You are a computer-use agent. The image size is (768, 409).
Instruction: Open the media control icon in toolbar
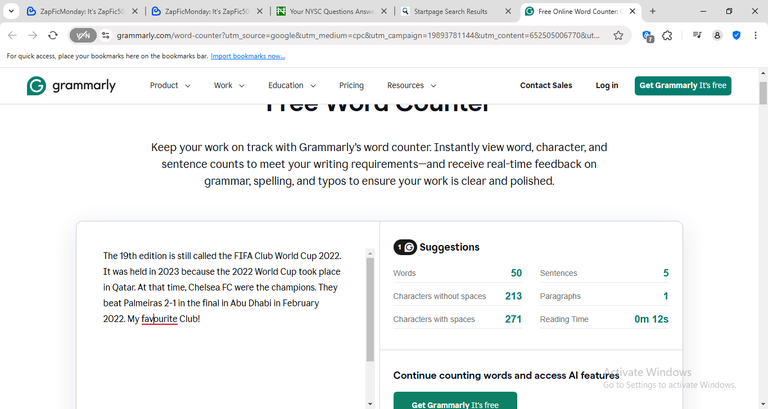[x=697, y=35]
